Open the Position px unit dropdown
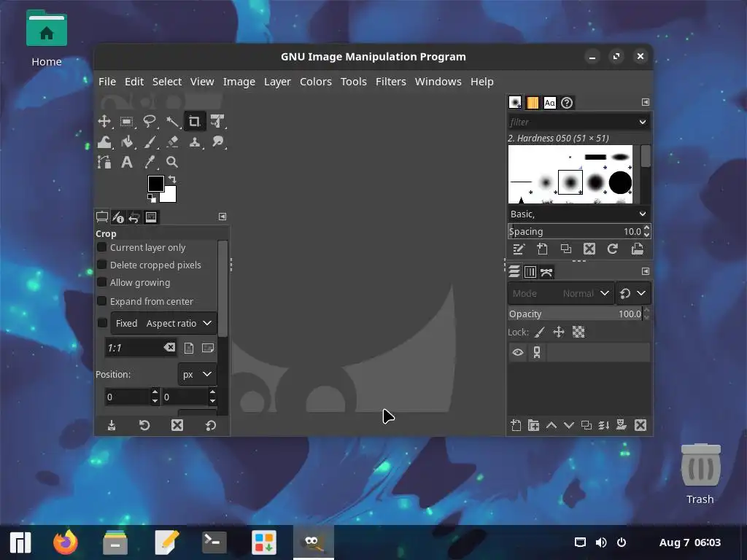Image resolution: width=747 pixels, height=560 pixels. pyautogui.click(x=197, y=374)
